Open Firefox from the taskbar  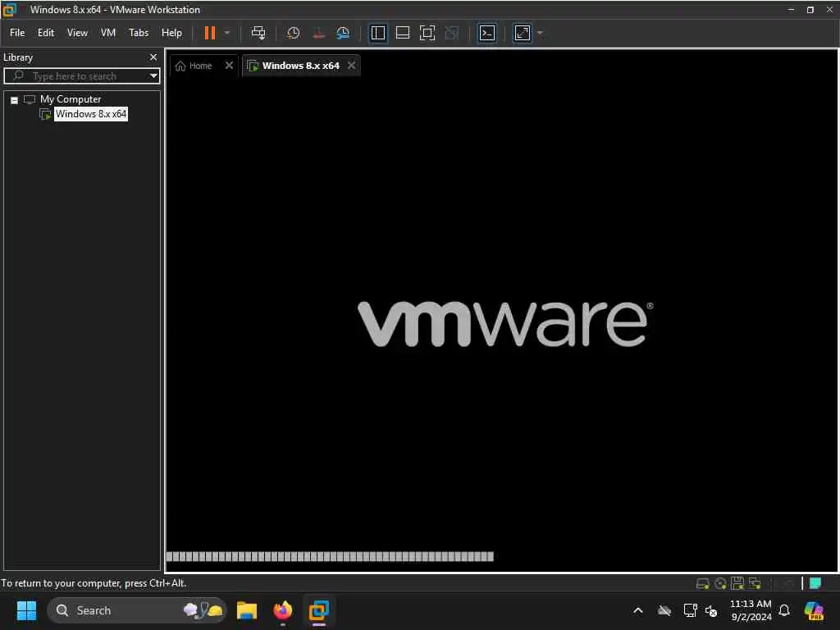[x=283, y=610]
